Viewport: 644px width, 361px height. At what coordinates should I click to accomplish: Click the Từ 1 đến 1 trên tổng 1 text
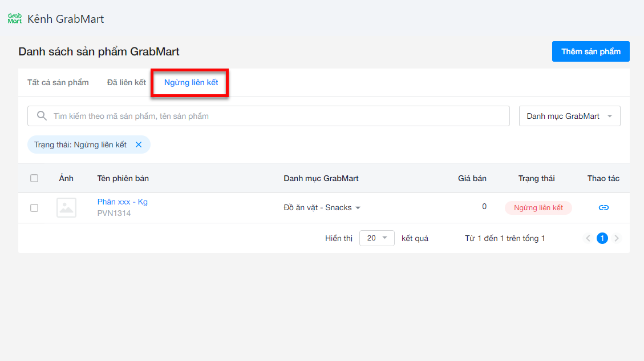[505, 238]
